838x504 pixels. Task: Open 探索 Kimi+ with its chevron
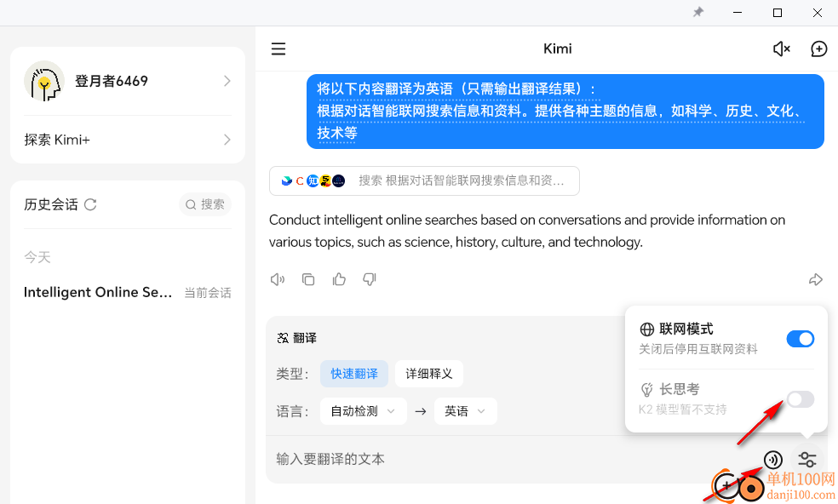227,140
